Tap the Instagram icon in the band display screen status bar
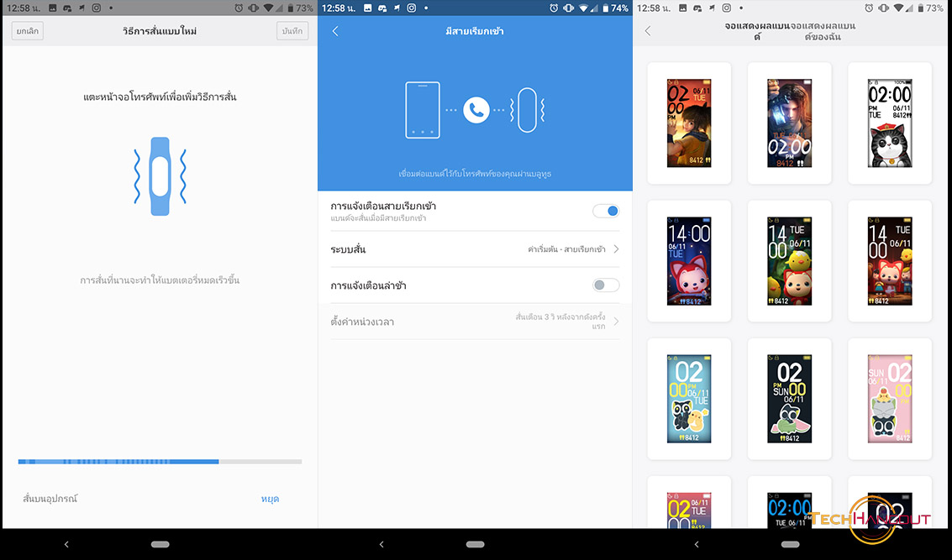The width and height of the screenshot is (952, 560). point(726,8)
